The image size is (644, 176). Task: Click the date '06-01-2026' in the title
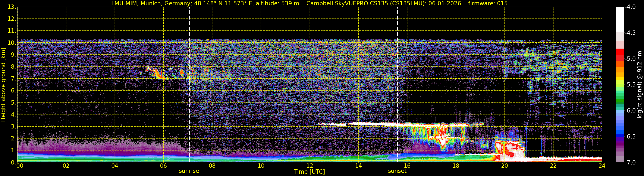click(x=445, y=3)
